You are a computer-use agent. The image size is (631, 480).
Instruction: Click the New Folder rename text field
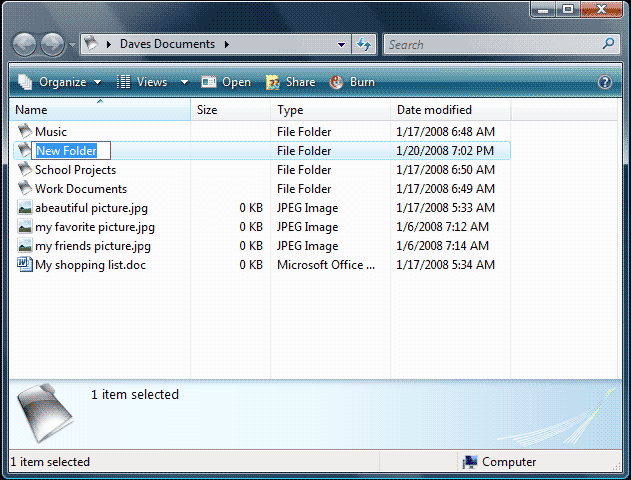tap(71, 150)
